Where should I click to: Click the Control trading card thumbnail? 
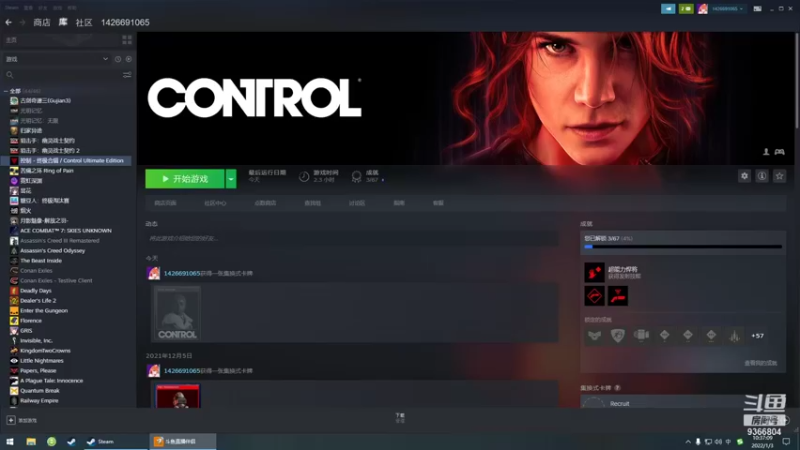tap(177, 314)
